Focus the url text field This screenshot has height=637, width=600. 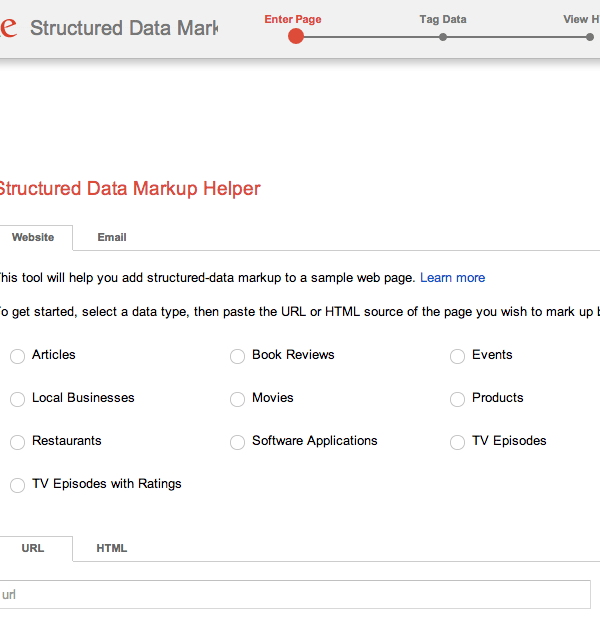click(x=295, y=595)
